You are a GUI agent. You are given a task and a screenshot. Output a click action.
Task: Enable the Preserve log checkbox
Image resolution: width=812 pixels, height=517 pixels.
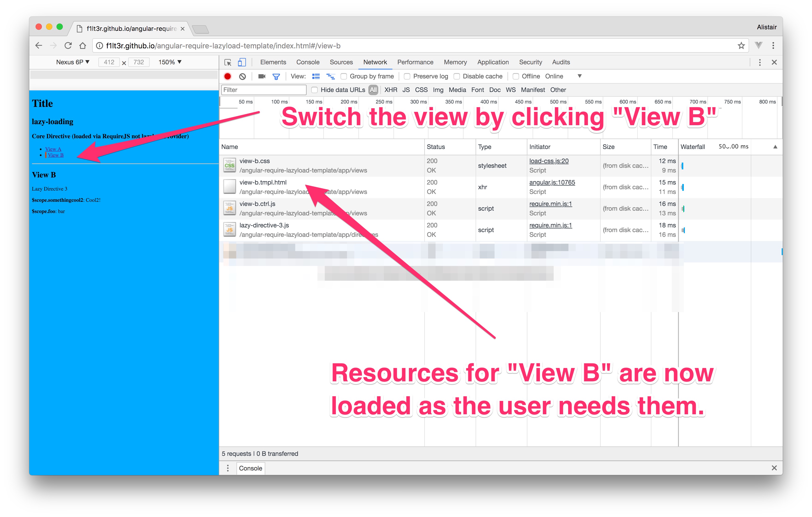coord(407,77)
